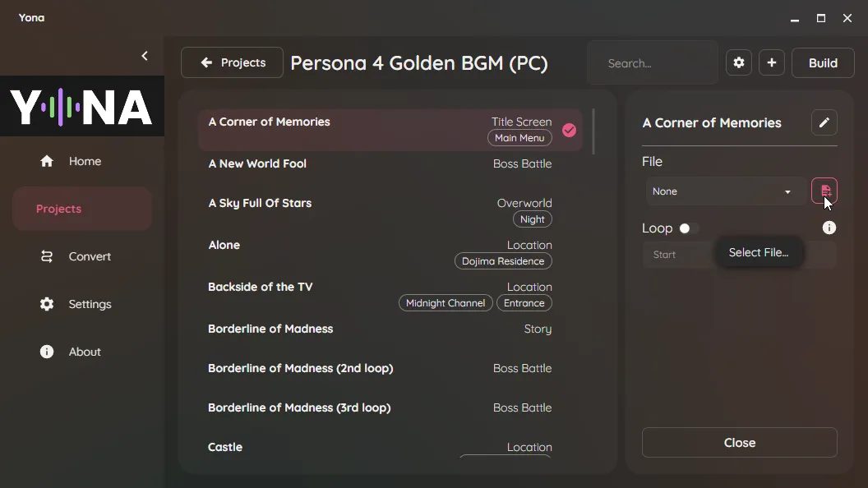Click the add file icon button
This screenshot has height=488, width=868.
click(824, 191)
